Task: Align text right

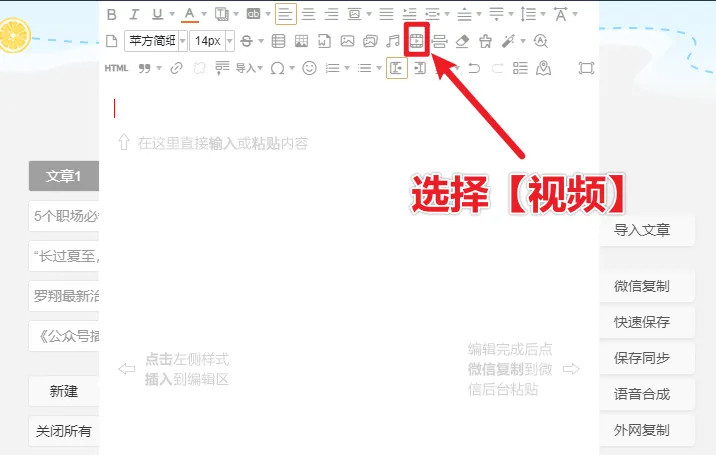Action: [x=332, y=14]
